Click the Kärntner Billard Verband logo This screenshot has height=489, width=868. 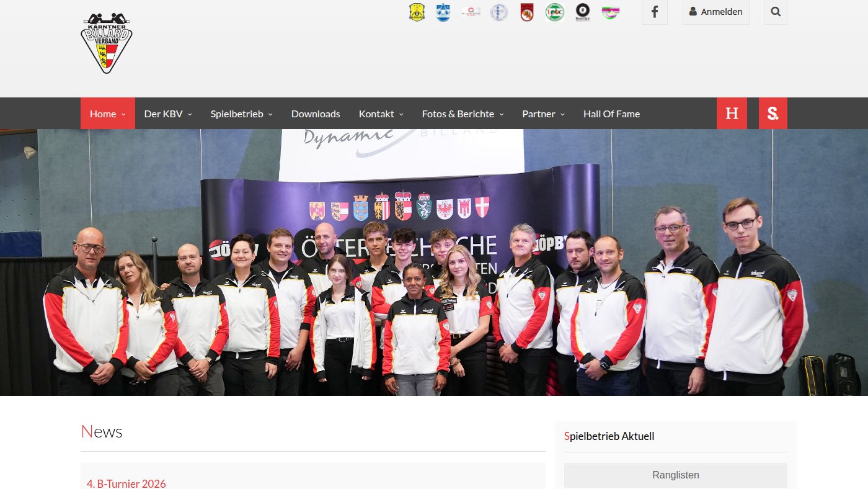pyautogui.click(x=107, y=43)
